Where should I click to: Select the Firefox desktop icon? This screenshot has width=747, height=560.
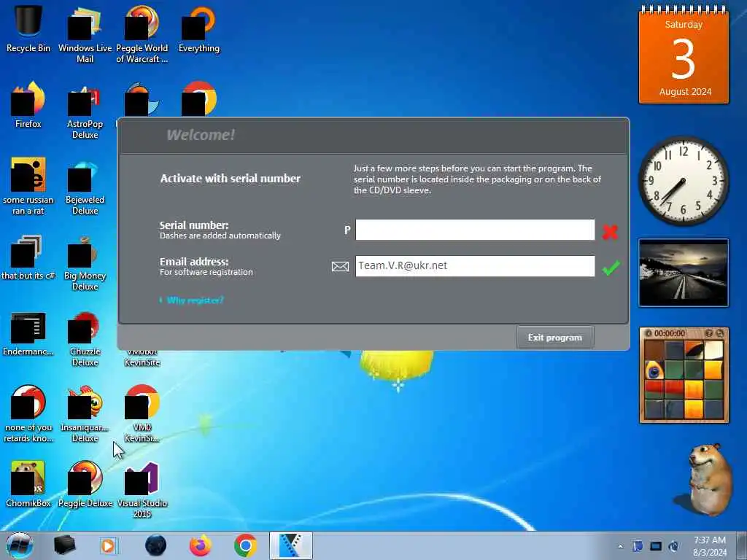(28, 105)
